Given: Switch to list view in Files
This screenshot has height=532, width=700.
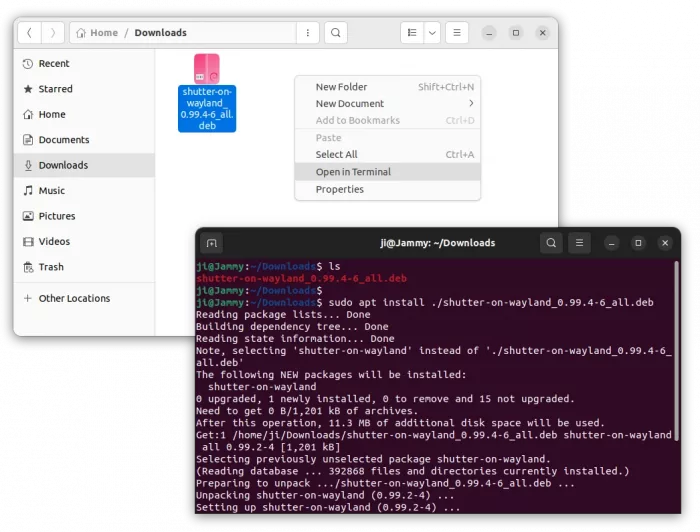Looking at the screenshot, I should (x=412, y=33).
